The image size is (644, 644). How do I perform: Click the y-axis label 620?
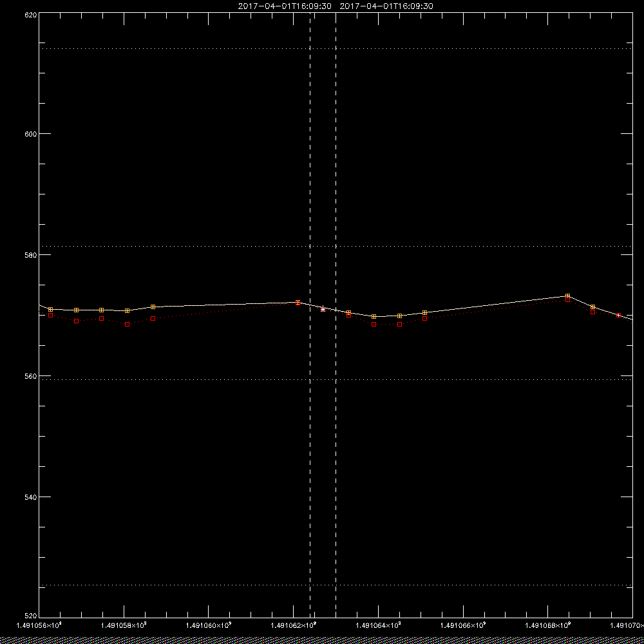click(x=31, y=15)
